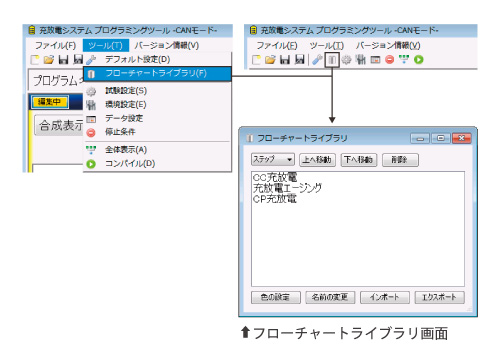Select 全体表示(A) in the open menu
Screen dimensions: 500x363
(157, 150)
